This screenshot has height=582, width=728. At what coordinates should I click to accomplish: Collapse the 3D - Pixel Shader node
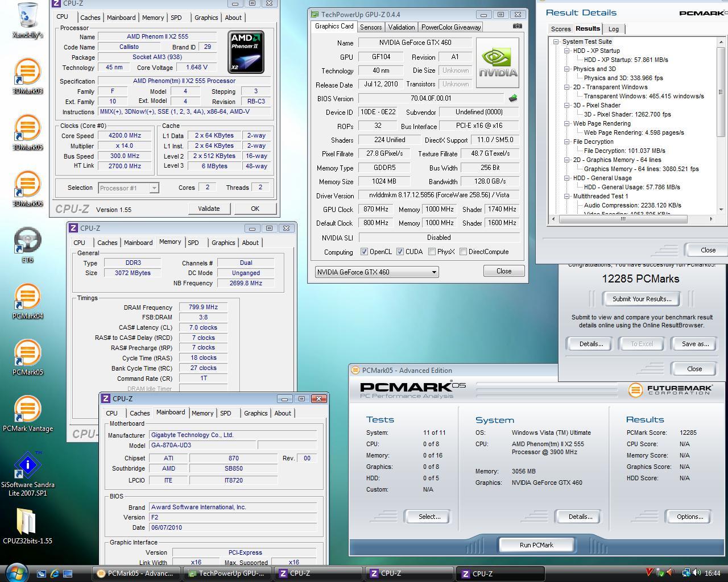tap(567, 105)
